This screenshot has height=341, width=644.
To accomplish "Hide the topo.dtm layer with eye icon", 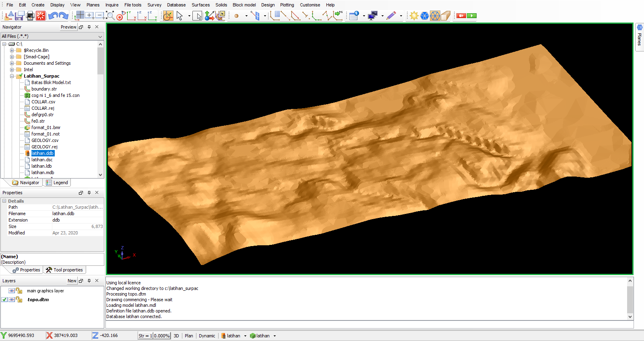I will coord(12,300).
